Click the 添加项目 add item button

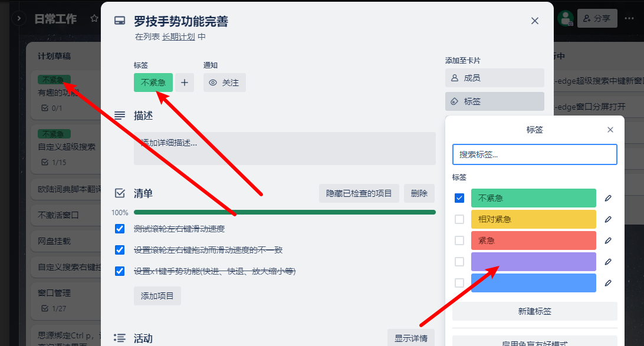157,296
